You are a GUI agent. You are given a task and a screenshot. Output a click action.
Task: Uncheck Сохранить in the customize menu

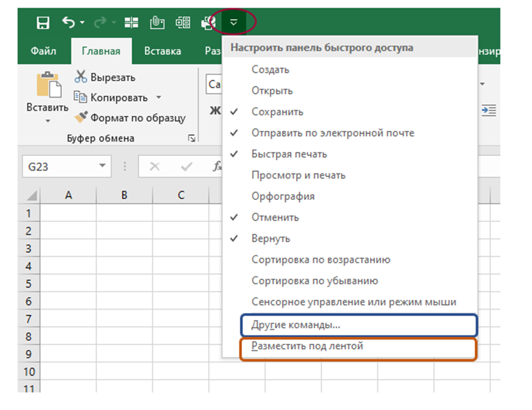(350, 112)
